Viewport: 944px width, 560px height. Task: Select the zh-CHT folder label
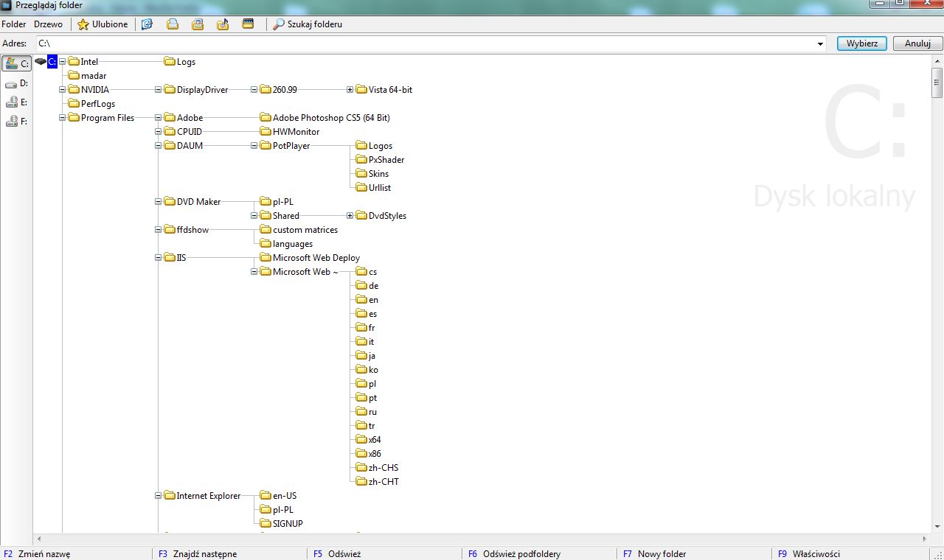pyautogui.click(x=383, y=482)
